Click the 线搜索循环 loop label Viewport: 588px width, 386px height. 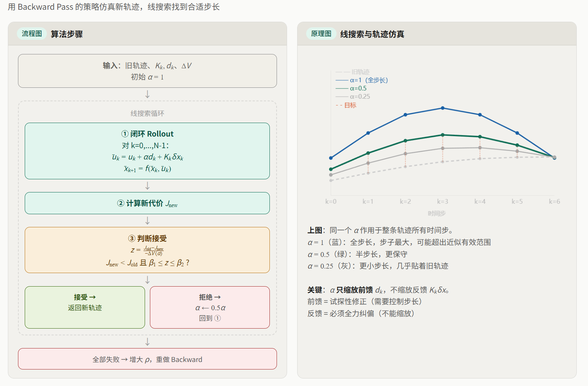[x=147, y=113]
